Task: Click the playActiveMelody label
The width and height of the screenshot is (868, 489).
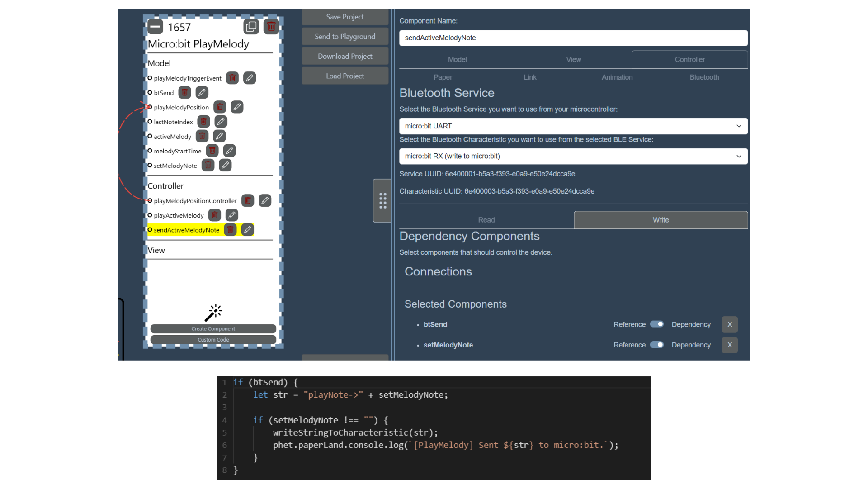Action: (x=179, y=215)
